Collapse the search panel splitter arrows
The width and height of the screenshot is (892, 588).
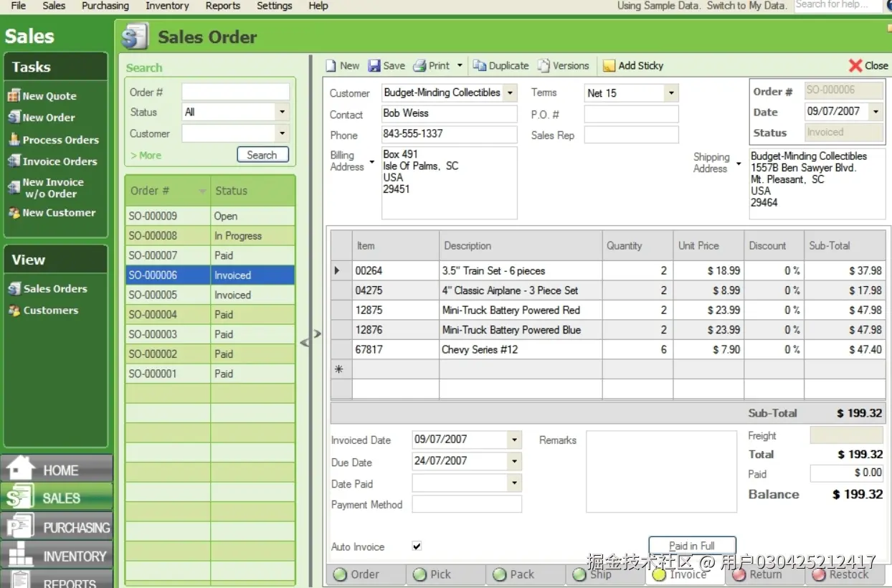click(x=310, y=338)
